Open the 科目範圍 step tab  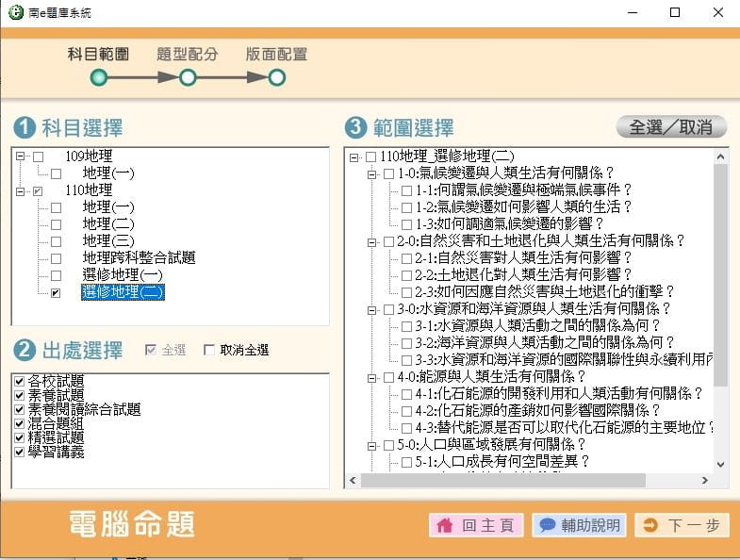tap(98, 55)
